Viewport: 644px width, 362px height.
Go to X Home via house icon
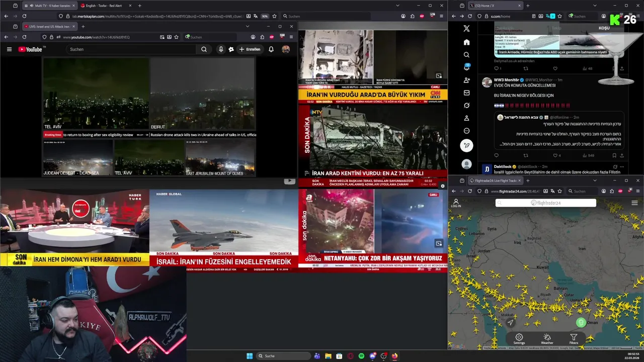coord(466,42)
